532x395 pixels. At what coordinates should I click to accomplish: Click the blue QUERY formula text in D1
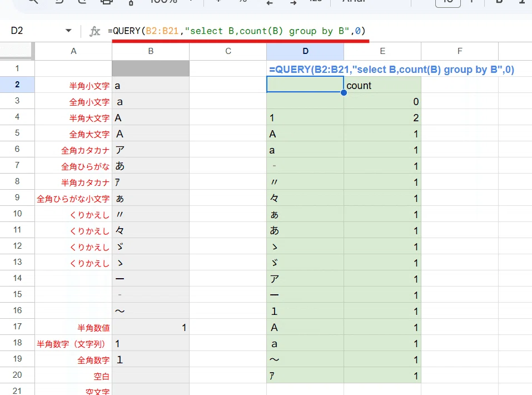(391, 70)
